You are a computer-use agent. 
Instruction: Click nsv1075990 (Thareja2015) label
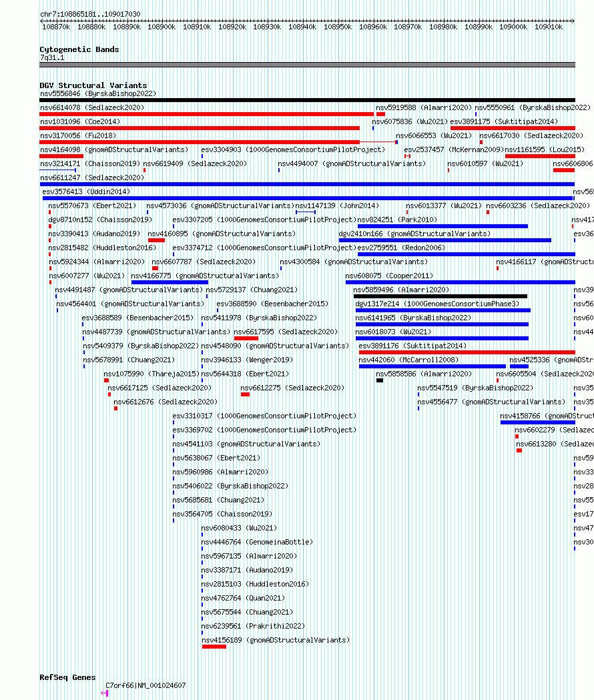pyautogui.click(x=152, y=374)
